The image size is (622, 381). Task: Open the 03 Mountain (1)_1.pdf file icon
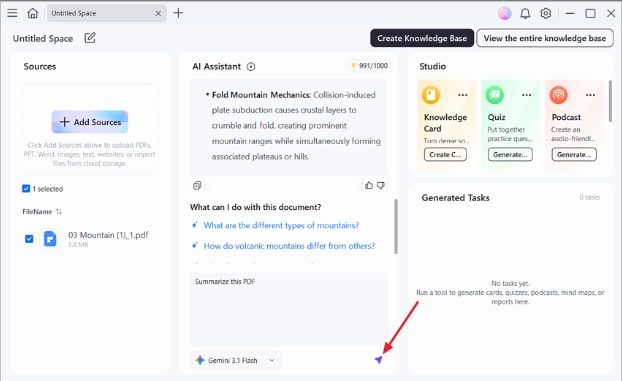coord(50,239)
